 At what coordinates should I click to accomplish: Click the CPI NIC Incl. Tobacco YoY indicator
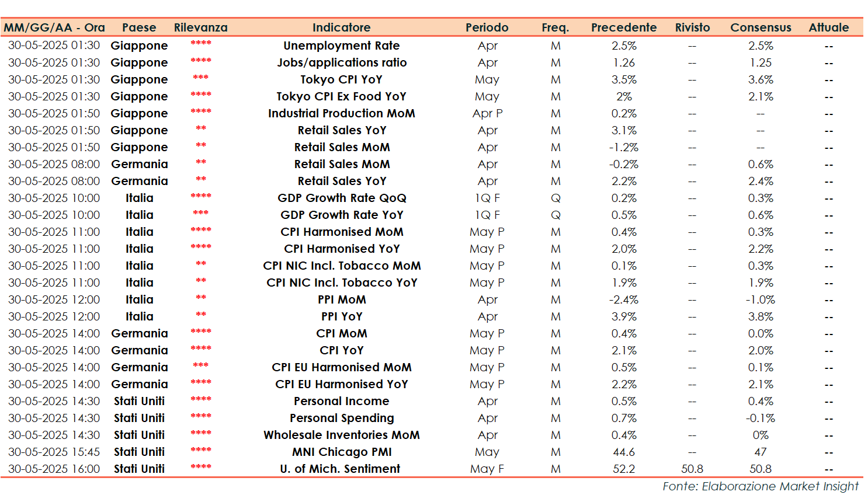341,283
